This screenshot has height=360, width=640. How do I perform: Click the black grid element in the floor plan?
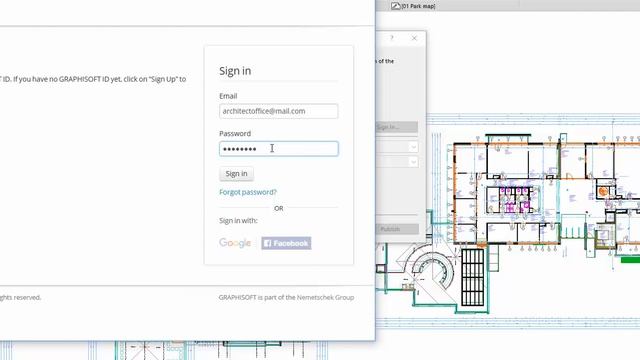click(x=473, y=277)
